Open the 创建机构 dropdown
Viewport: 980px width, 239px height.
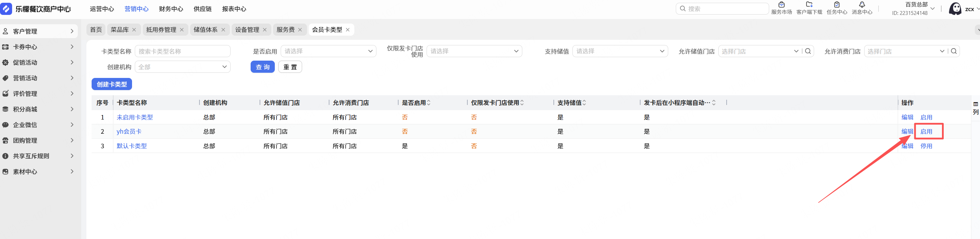point(182,67)
